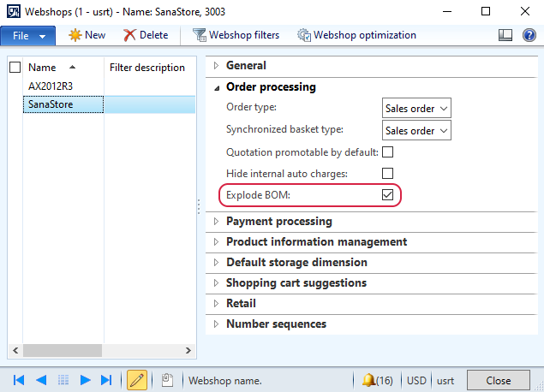This screenshot has width=544, height=392.
Task: Click the New record sun icon
Action: [75, 35]
